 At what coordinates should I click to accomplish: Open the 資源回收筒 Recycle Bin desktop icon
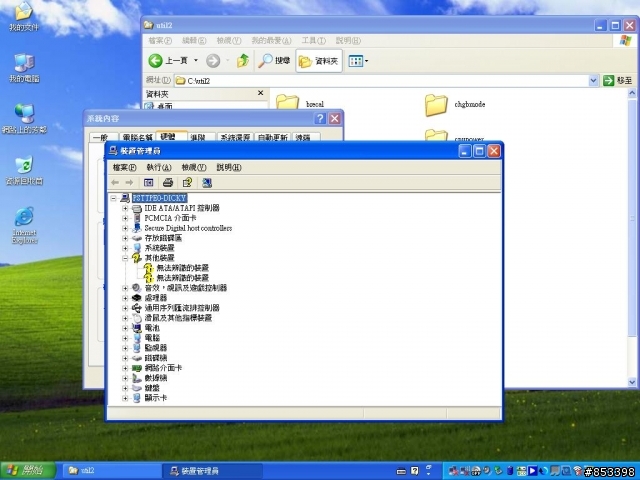pyautogui.click(x=24, y=170)
